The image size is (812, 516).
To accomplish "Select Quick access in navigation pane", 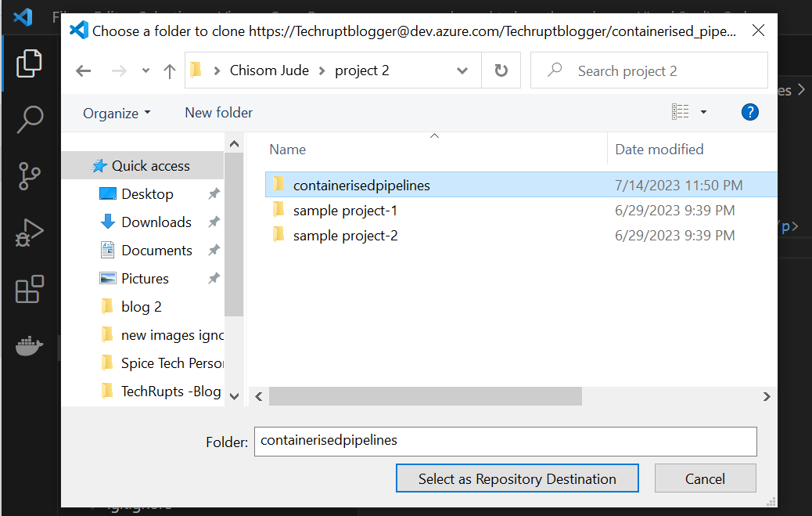I will coord(142,166).
